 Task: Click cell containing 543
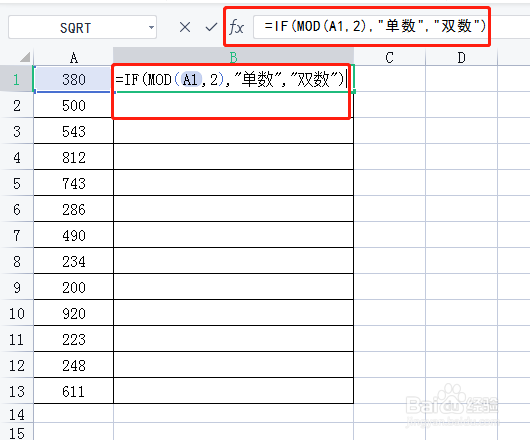pos(73,131)
